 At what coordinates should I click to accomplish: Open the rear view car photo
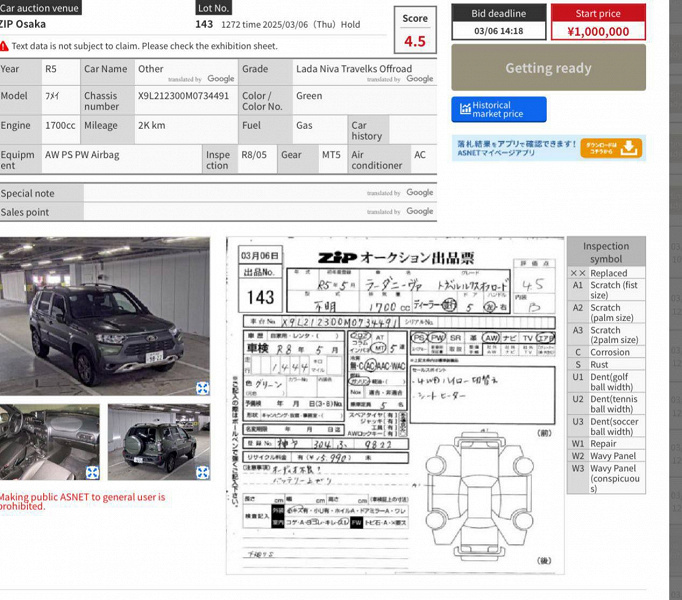(159, 442)
